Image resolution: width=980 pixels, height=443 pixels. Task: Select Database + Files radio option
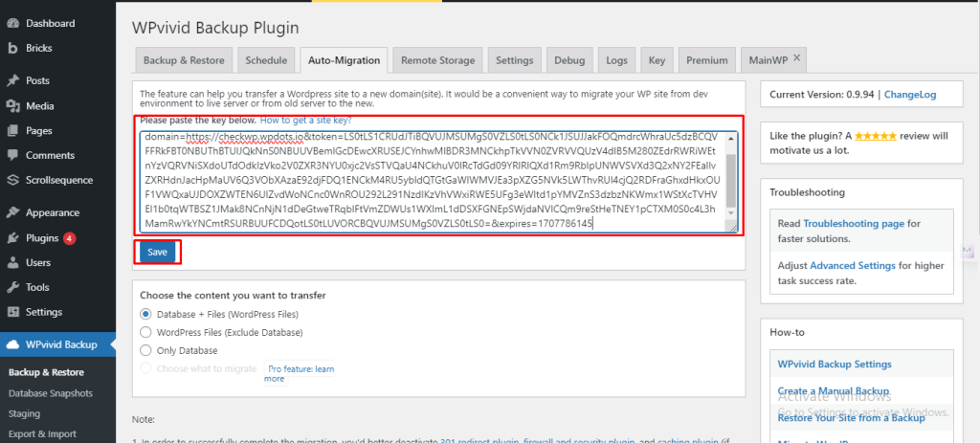pos(145,314)
